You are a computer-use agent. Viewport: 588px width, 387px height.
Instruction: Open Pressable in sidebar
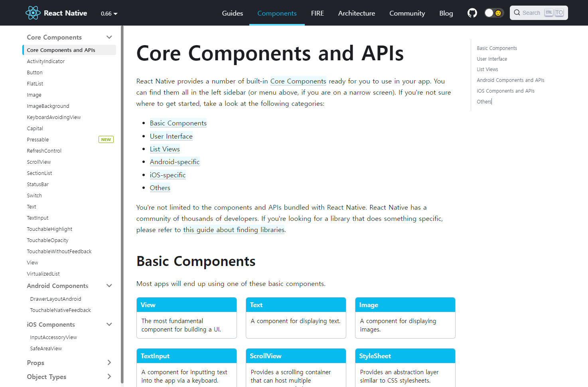coord(38,139)
